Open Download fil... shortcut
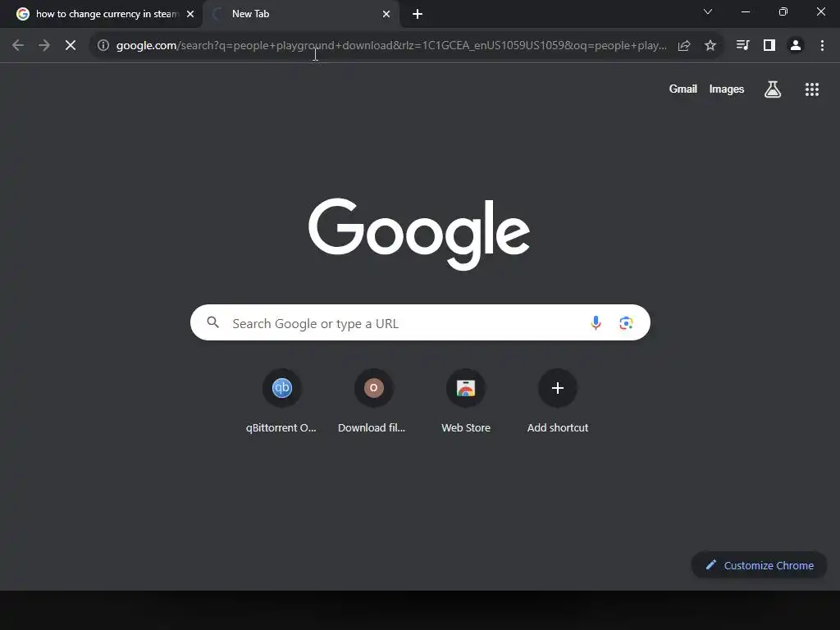Screen dimensions: 840x630 click(x=373, y=401)
